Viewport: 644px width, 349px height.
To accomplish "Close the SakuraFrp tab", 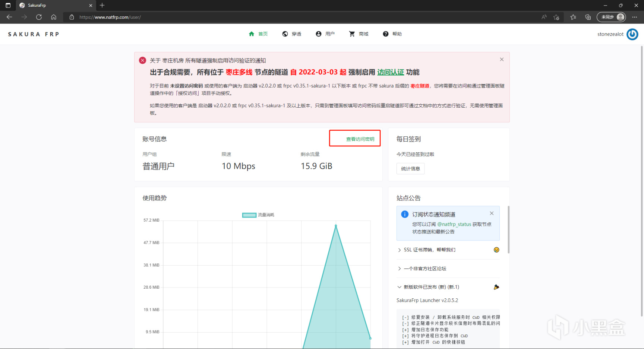I will pyautogui.click(x=91, y=5).
